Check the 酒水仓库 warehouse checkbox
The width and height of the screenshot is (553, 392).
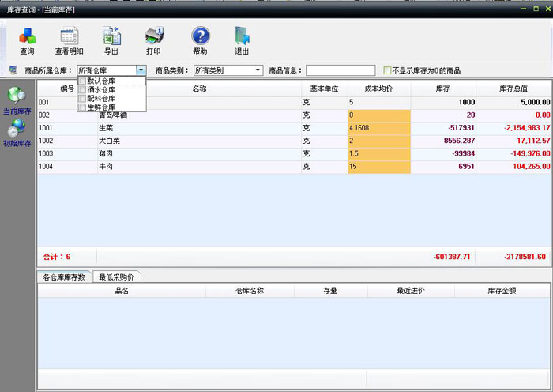[x=82, y=90]
